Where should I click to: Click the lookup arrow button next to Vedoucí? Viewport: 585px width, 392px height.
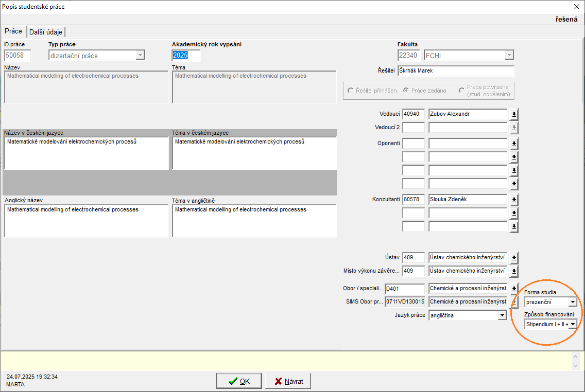[x=514, y=114]
